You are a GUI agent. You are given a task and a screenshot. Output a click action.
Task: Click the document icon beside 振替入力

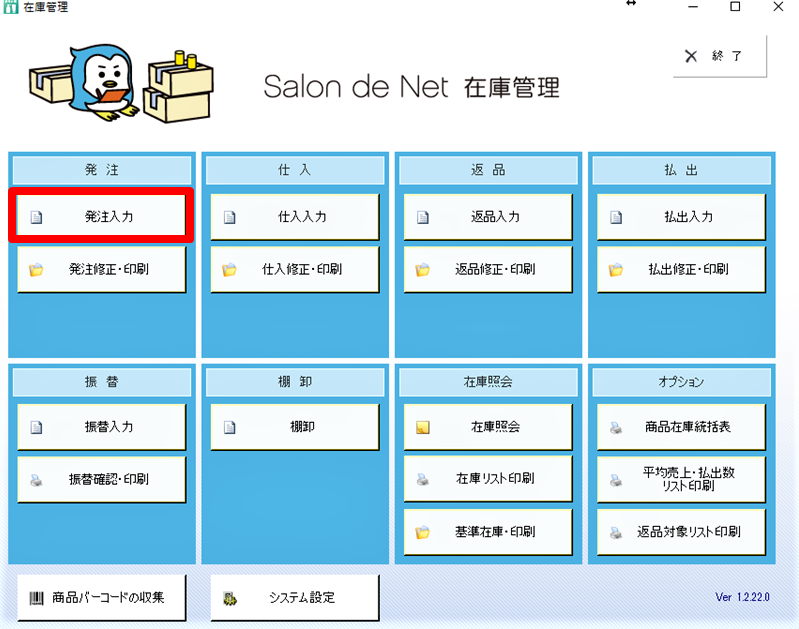point(36,427)
